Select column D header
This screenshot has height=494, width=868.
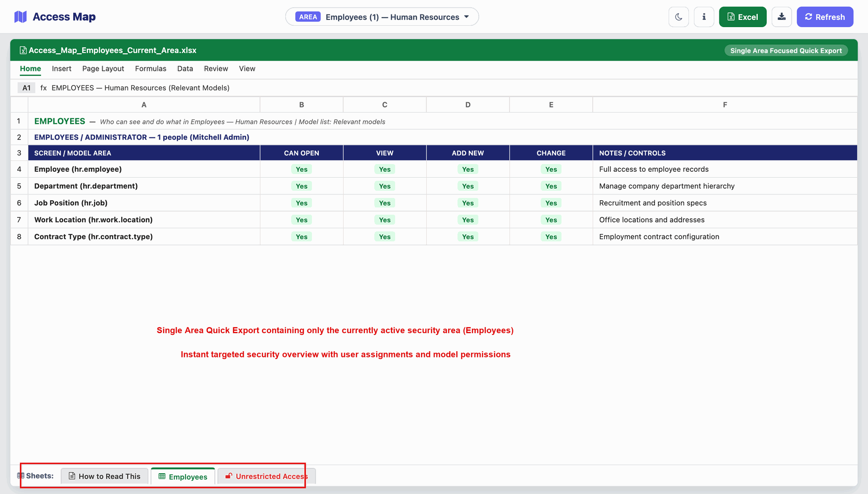(x=468, y=105)
